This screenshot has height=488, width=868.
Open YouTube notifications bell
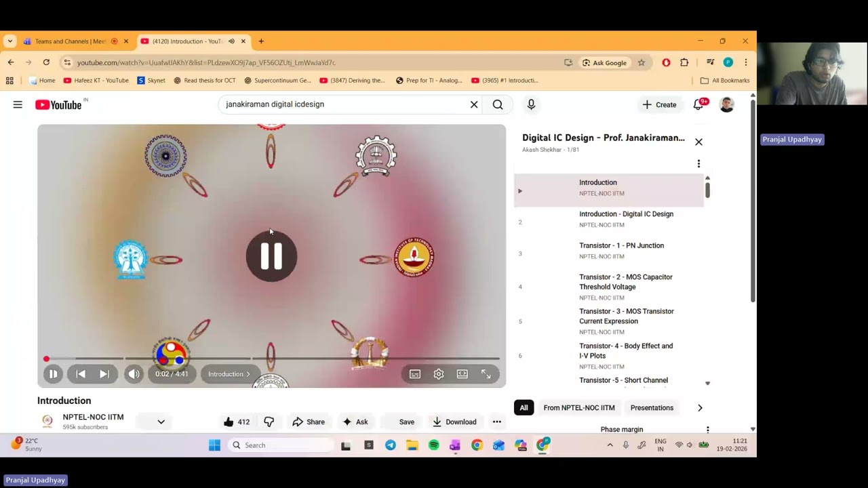point(698,104)
